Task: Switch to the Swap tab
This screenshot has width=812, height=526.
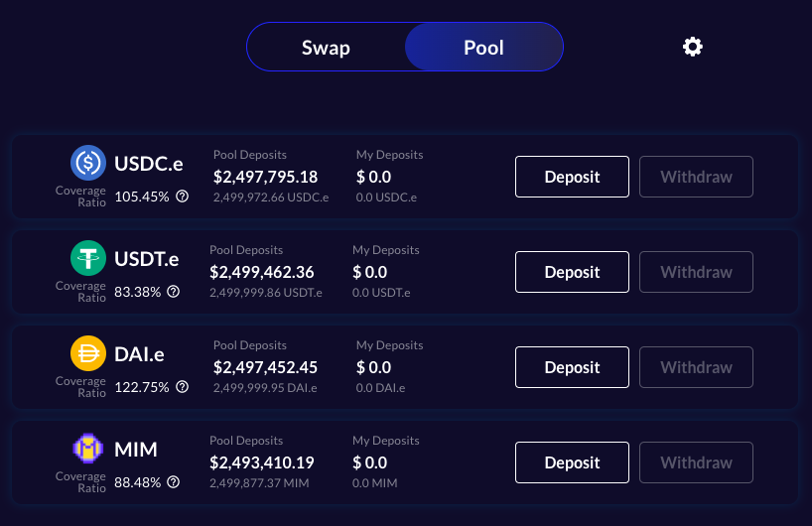Action: pyautogui.click(x=326, y=47)
